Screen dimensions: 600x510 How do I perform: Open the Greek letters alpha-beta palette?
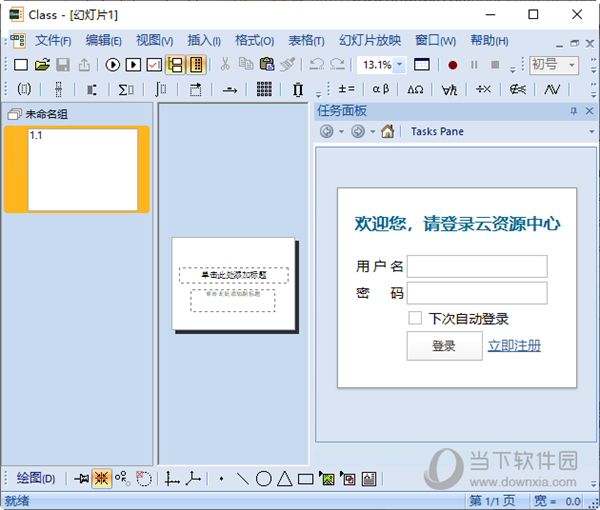(381, 89)
